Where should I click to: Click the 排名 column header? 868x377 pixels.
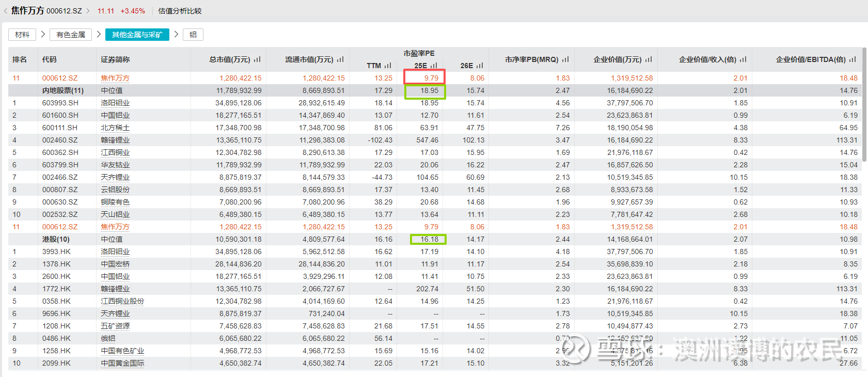[x=20, y=59]
